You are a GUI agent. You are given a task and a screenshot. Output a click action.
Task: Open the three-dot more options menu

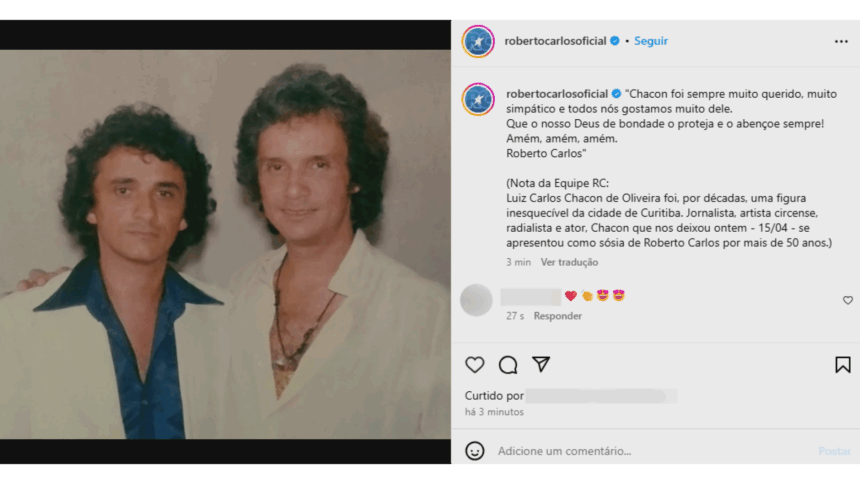pos(841,42)
